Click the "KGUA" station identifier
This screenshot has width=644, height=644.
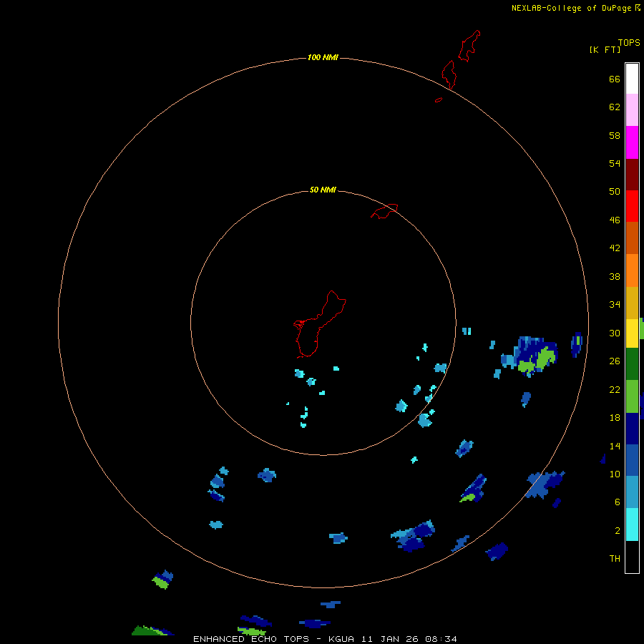pyautogui.click(x=342, y=639)
